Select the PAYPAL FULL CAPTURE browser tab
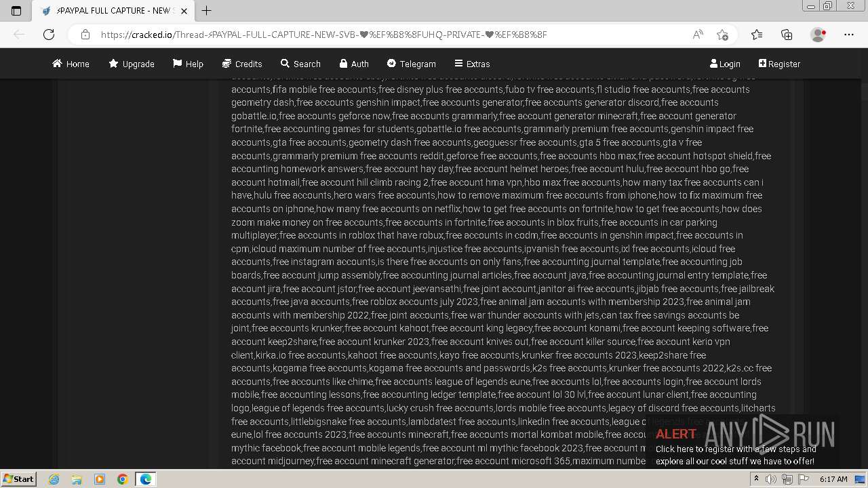This screenshot has height=488, width=868. (113, 11)
